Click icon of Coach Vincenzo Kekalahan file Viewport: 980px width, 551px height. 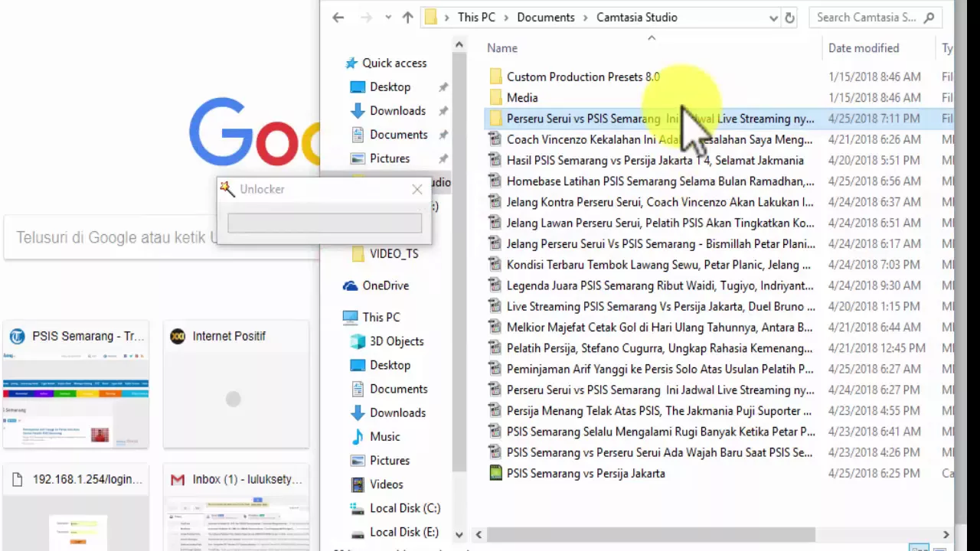click(x=495, y=139)
